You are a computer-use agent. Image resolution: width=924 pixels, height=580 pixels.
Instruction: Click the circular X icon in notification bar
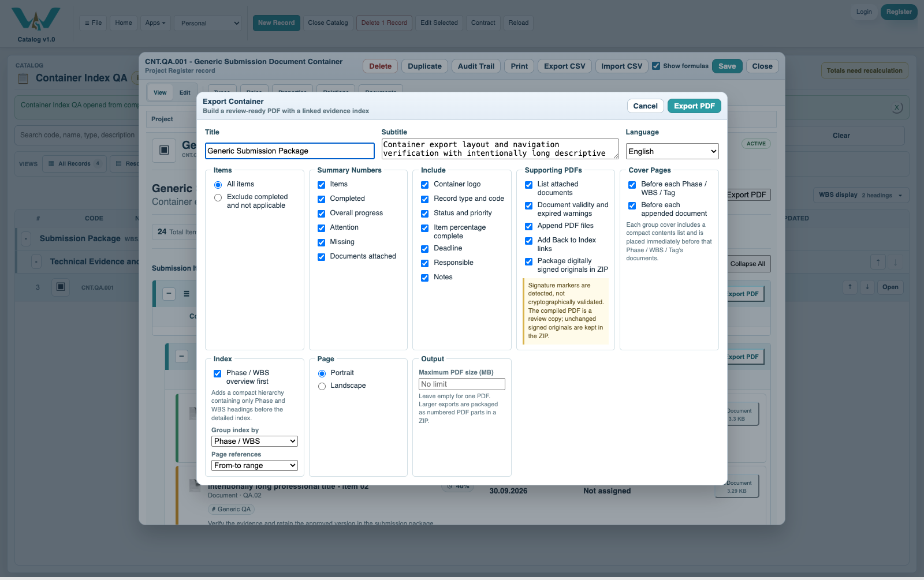(x=897, y=107)
